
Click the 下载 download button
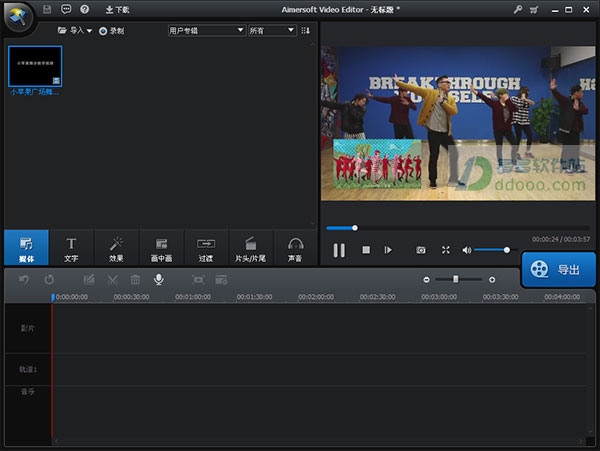coord(117,10)
